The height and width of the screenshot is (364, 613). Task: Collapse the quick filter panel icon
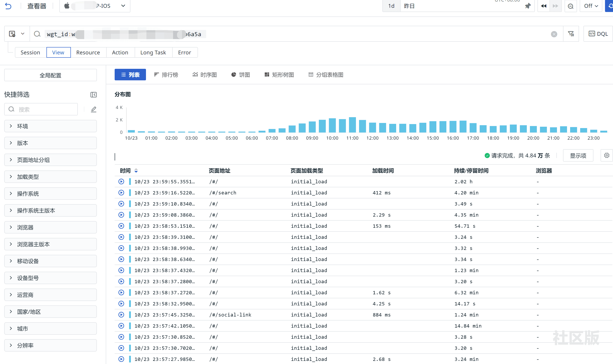point(94,95)
